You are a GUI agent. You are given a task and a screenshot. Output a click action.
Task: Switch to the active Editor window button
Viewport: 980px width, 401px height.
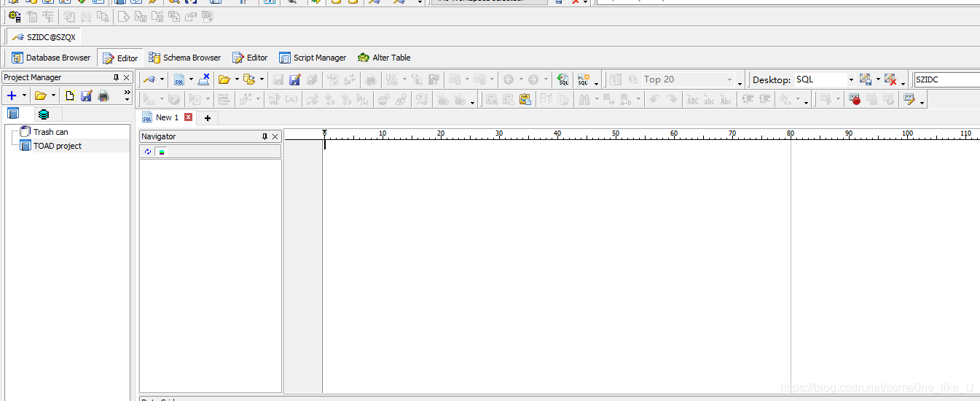click(120, 58)
